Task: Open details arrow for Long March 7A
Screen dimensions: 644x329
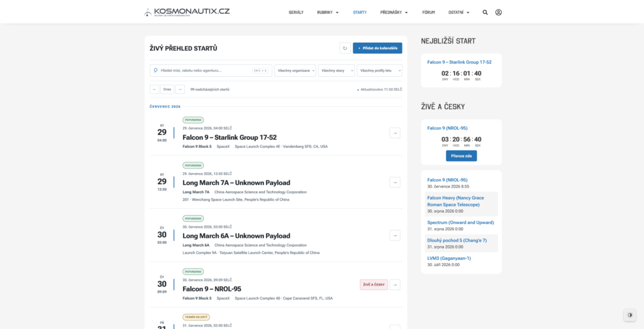Action: 395,182
